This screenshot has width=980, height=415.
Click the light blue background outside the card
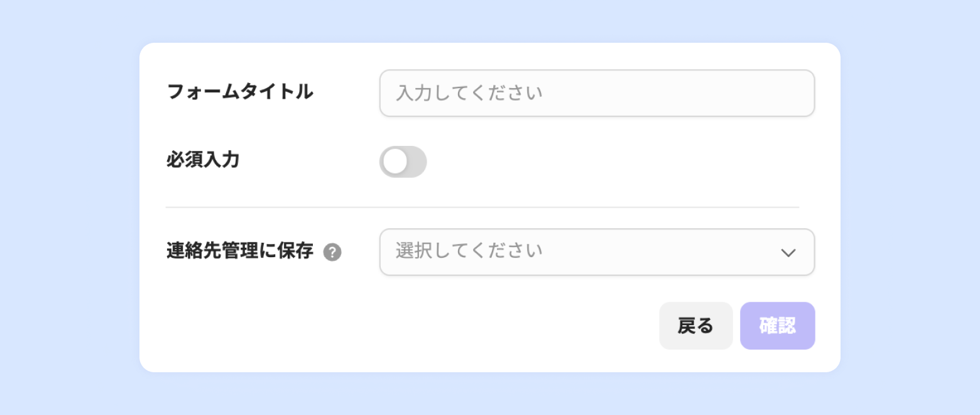[69, 207]
